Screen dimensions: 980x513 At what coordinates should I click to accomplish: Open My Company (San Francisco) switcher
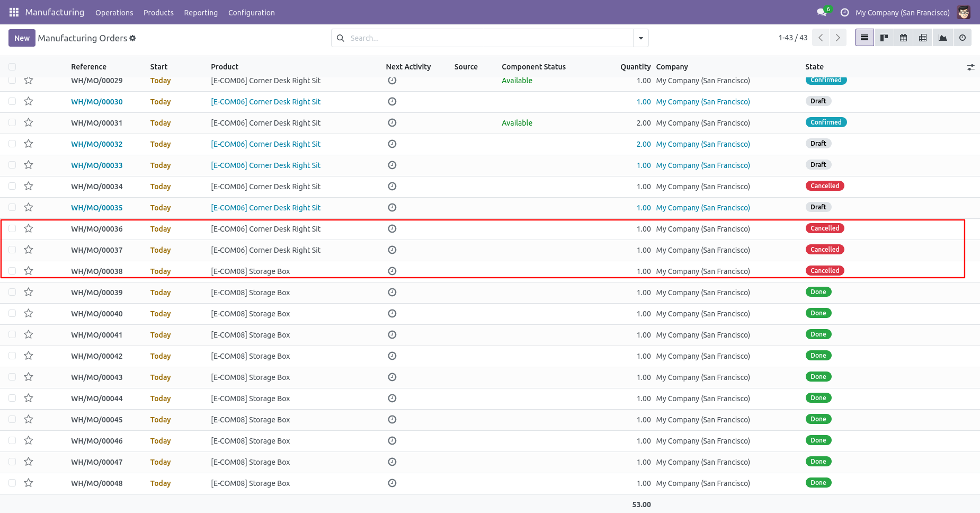[x=902, y=13]
